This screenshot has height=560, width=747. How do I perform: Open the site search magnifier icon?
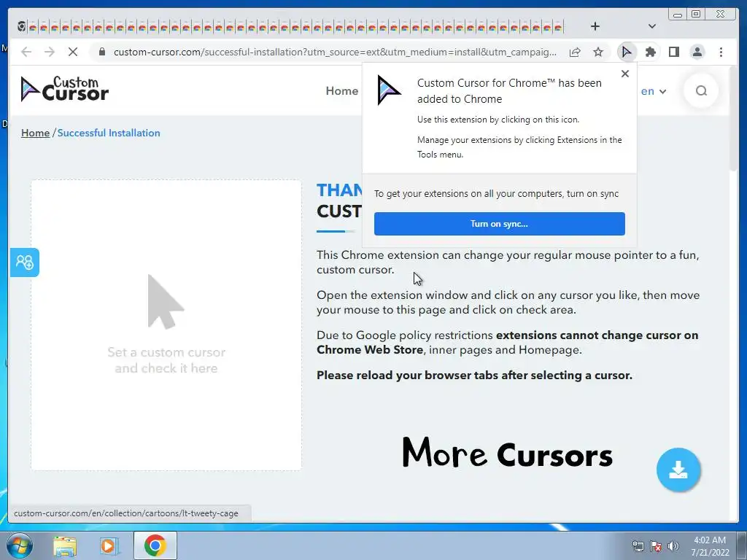(701, 90)
